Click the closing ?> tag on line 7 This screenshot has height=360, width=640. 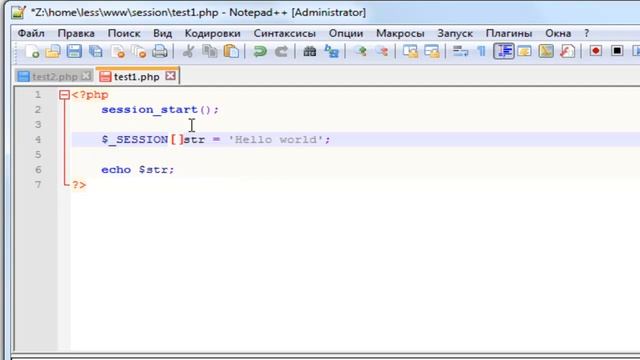click(x=79, y=185)
